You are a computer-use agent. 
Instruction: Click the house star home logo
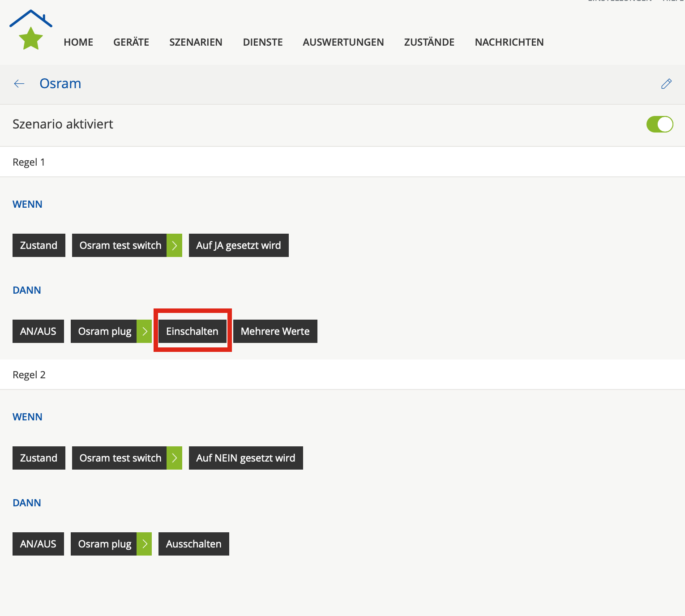(x=30, y=30)
